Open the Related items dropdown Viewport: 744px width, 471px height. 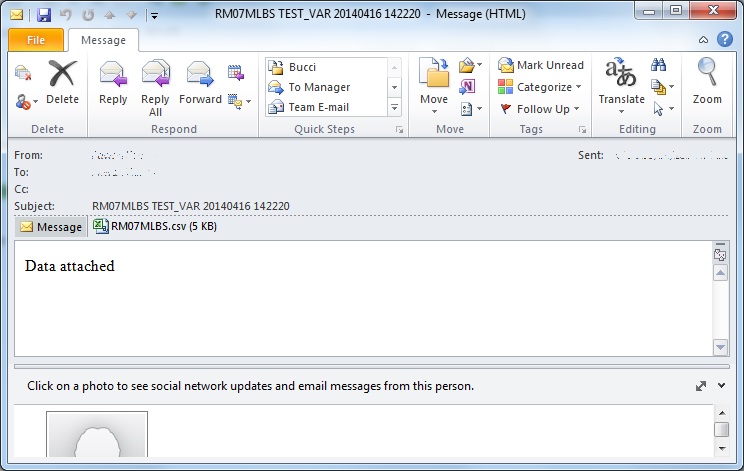click(662, 87)
